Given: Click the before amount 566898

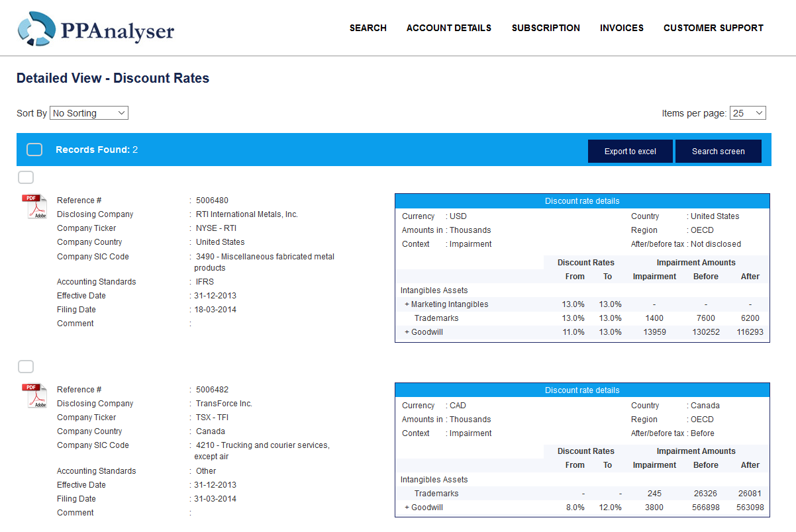Looking at the screenshot, I should click(706, 508).
